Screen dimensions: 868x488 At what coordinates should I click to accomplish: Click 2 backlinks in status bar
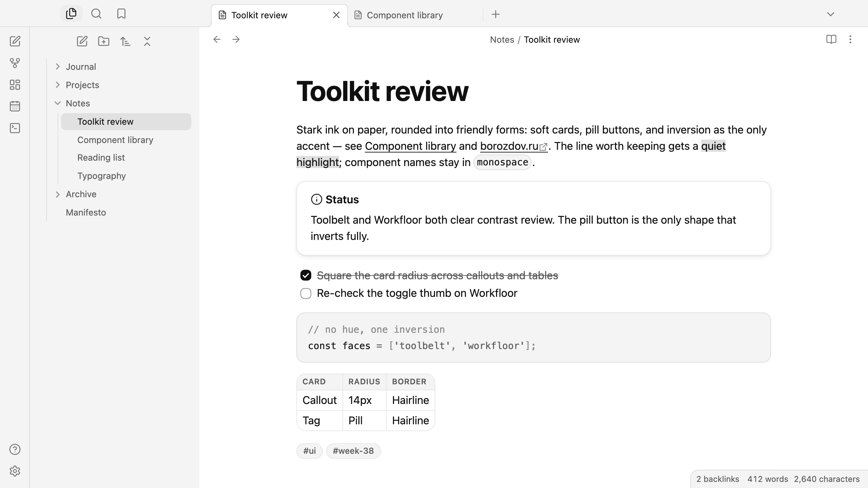[717, 479]
